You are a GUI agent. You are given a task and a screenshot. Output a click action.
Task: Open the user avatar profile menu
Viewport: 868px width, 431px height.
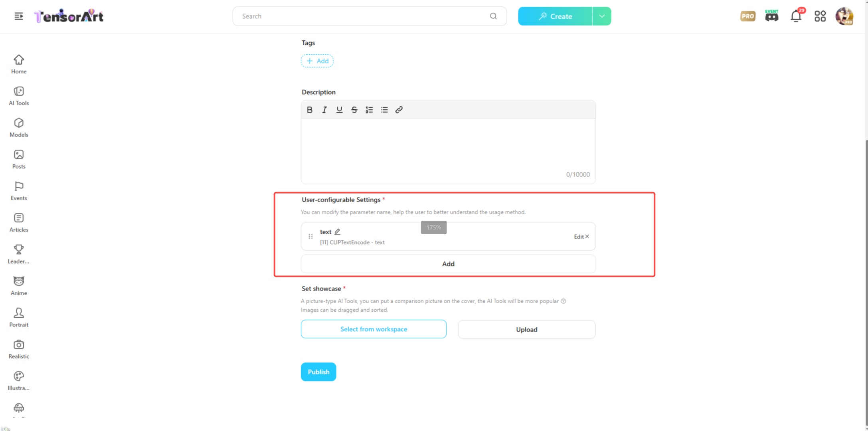844,16
